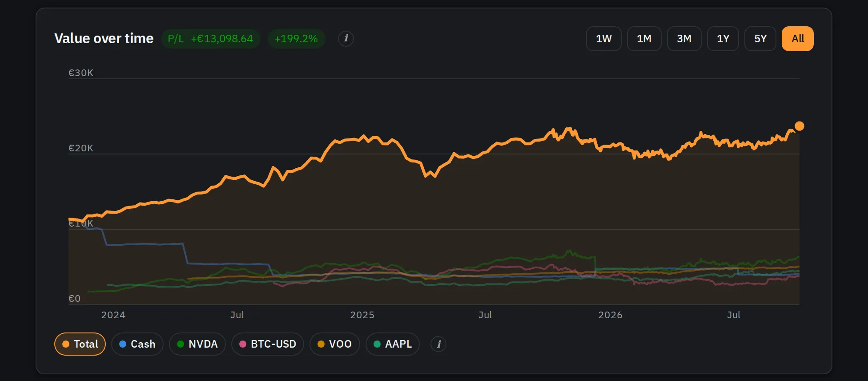Select the 1W time range

point(604,39)
